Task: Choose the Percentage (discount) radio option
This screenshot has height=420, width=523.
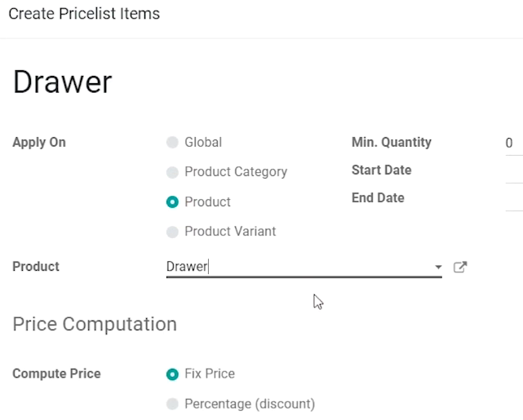Action: coord(172,404)
